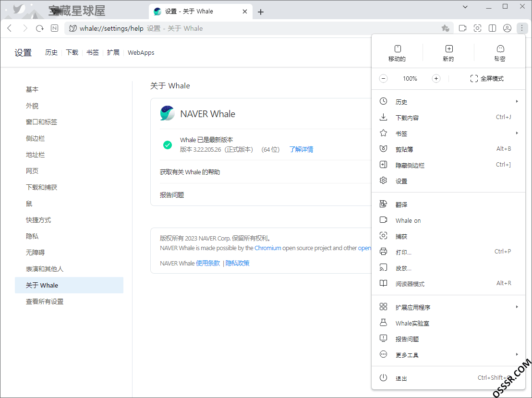The width and height of the screenshot is (532, 398).
Task: Open 秘密 secret window option
Action: click(x=500, y=53)
